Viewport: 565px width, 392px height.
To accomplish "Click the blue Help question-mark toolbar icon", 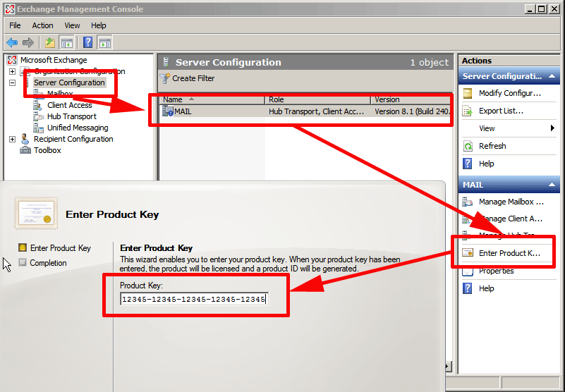I will [87, 42].
